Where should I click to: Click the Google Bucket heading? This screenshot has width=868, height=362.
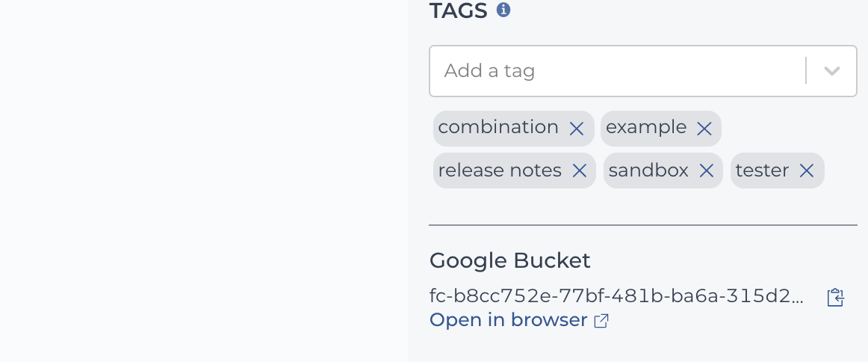point(510,260)
